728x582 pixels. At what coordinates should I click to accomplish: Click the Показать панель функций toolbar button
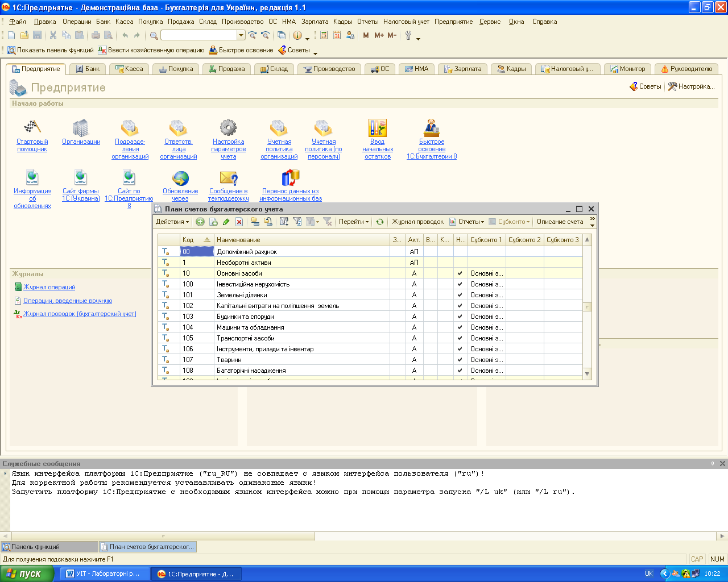50,50
